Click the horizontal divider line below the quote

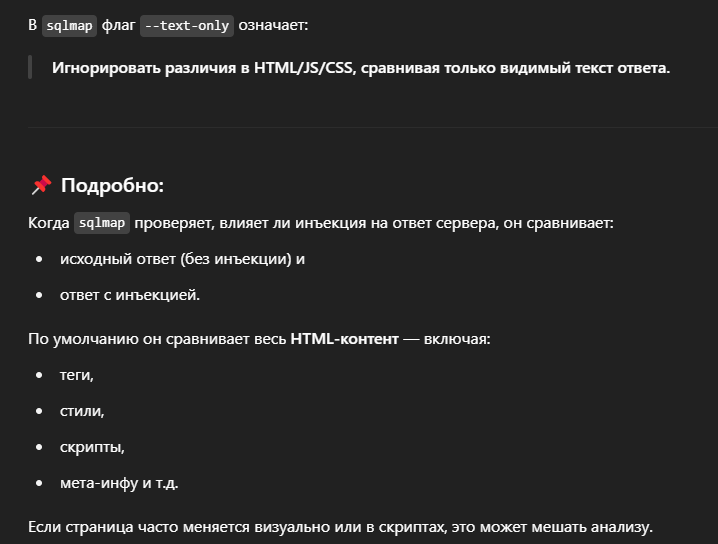[373, 127]
